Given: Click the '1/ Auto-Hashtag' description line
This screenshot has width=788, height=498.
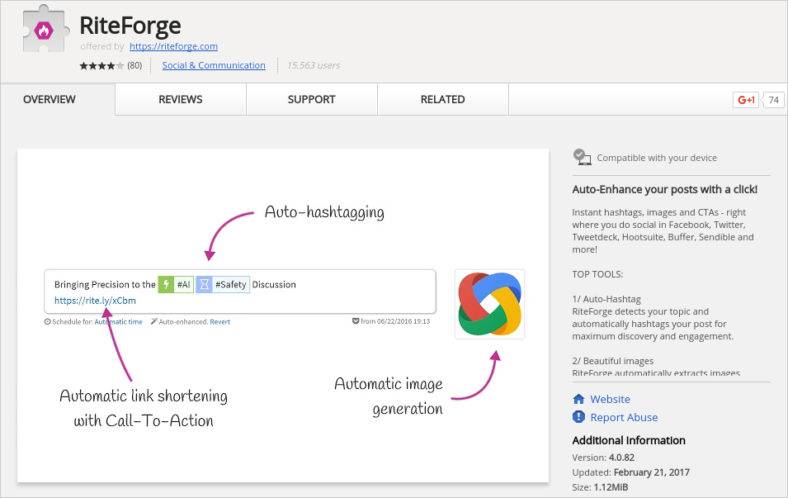Looking at the screenshot, I should tap(606, 299).
